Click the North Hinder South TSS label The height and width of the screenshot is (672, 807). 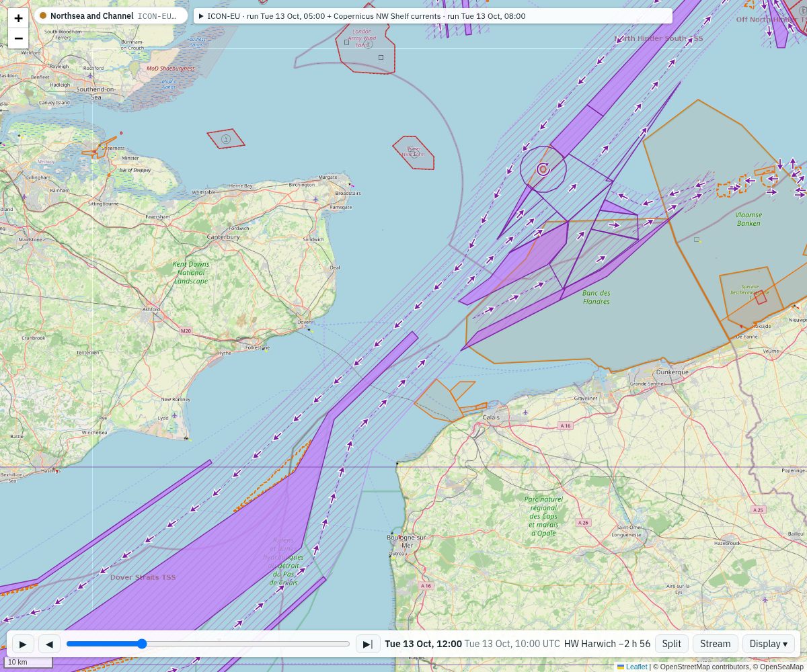point(658,39)
